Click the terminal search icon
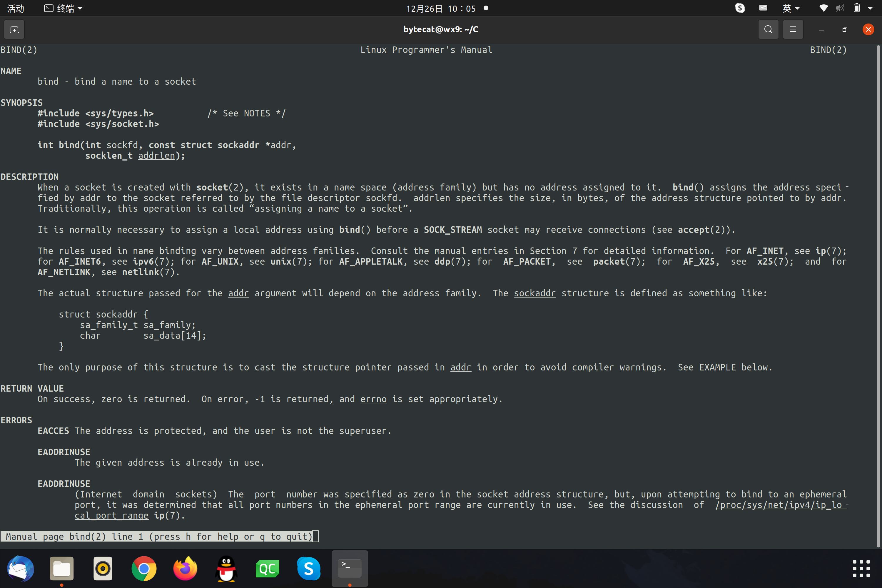 pos(768,30)
